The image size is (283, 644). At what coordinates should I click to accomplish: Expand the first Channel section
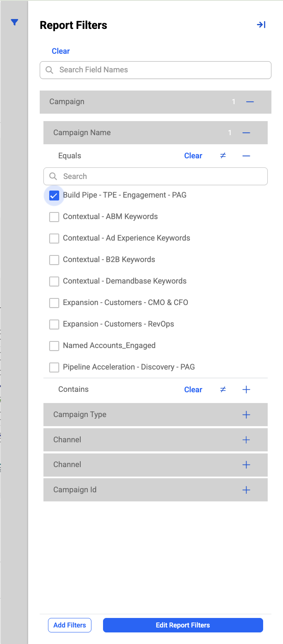pyautogui.click(x=246, y=440)
